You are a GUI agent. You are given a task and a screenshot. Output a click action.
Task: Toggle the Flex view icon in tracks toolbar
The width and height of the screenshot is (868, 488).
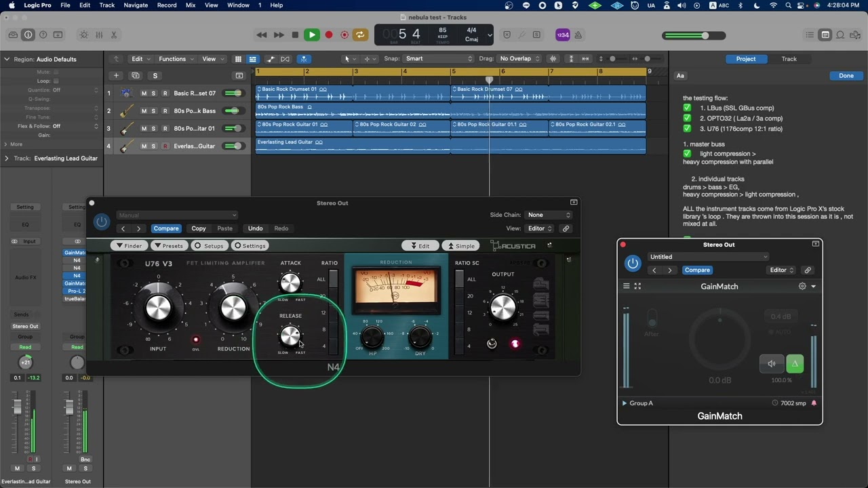(285, 59)
